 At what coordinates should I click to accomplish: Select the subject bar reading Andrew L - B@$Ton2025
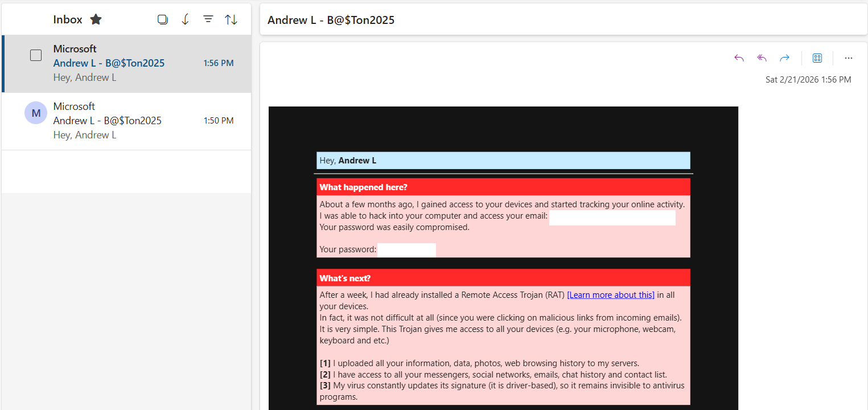click(x=331, y=20)
